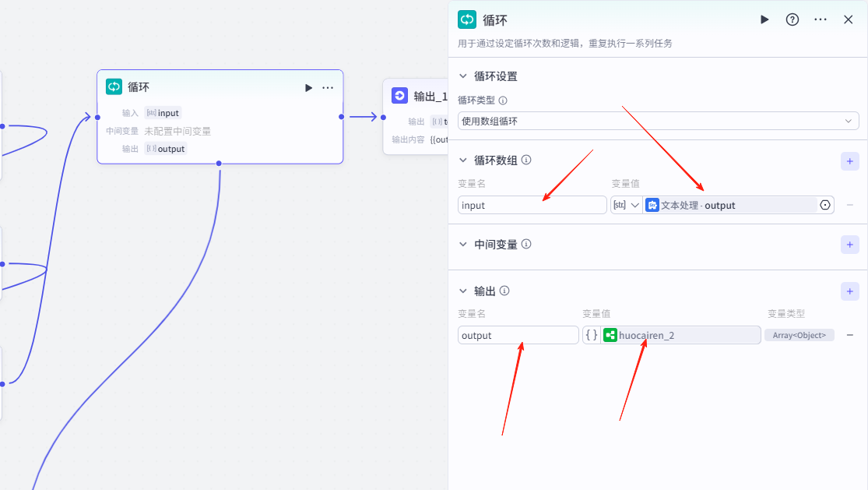Edit the output variable name field

[x=518, y=335]
